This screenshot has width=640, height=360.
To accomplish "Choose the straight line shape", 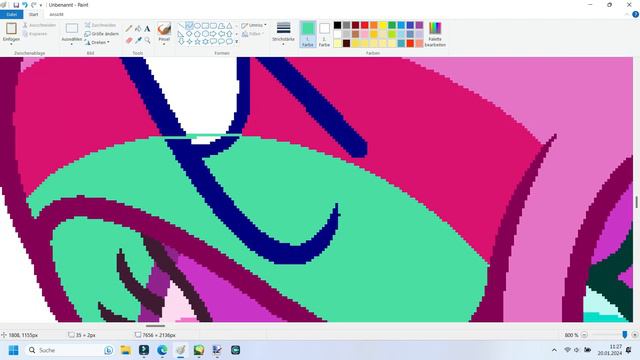I will tap(181, 26).
